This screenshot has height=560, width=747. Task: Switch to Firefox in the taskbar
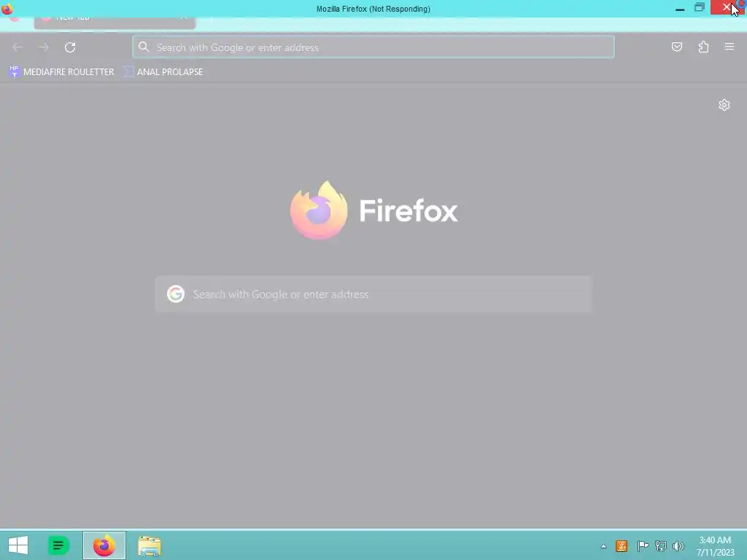tap(104, 545)
